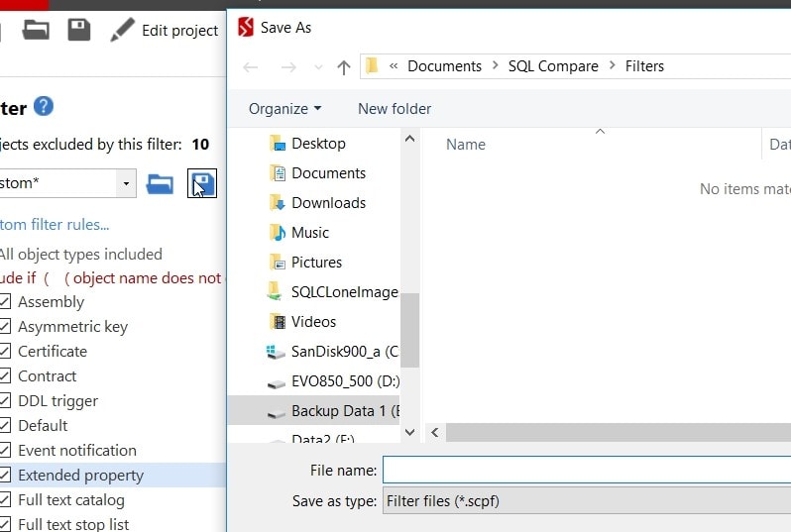Click the folder icon in the address bar

pos(372,66)
